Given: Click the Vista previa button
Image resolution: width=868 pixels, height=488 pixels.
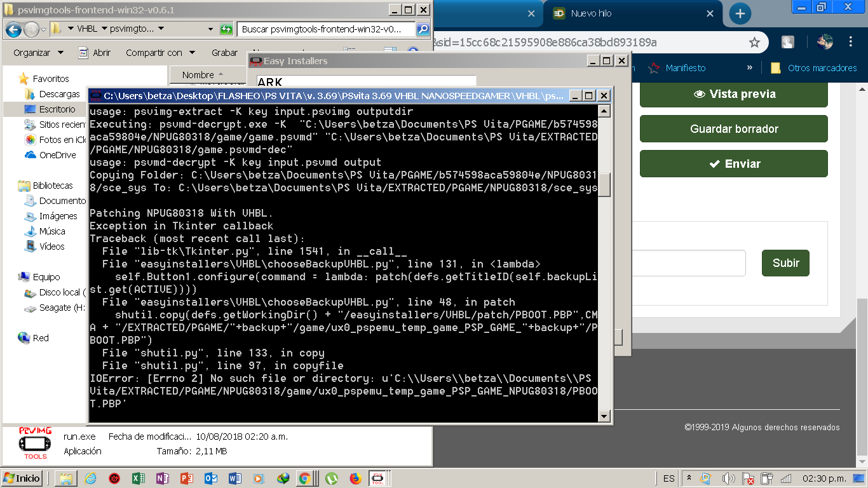Looking at the screenshot, I should (734, 94).
